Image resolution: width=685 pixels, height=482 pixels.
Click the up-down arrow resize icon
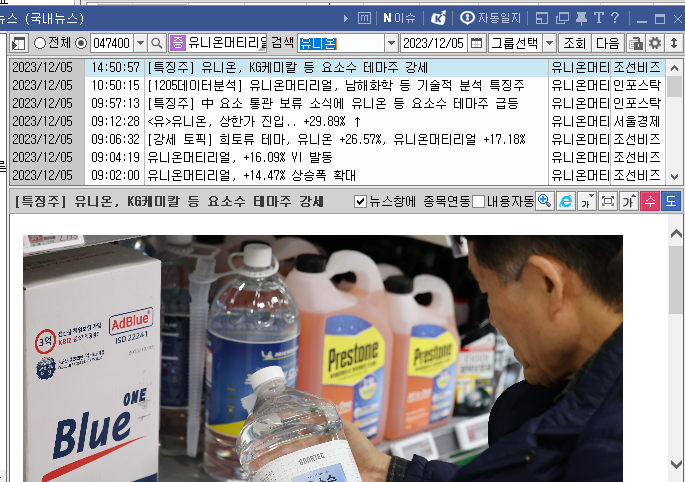tap(674, 43)
